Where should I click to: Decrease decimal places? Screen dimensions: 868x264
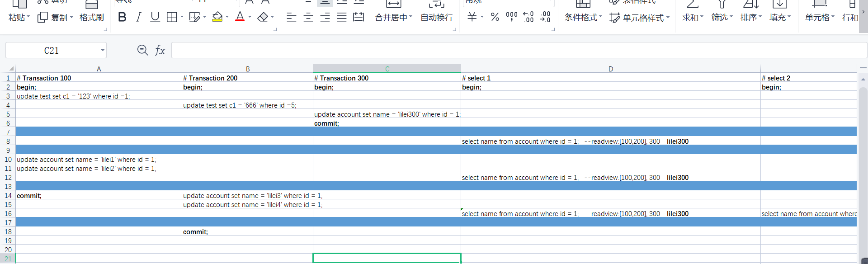click(545, 17)
